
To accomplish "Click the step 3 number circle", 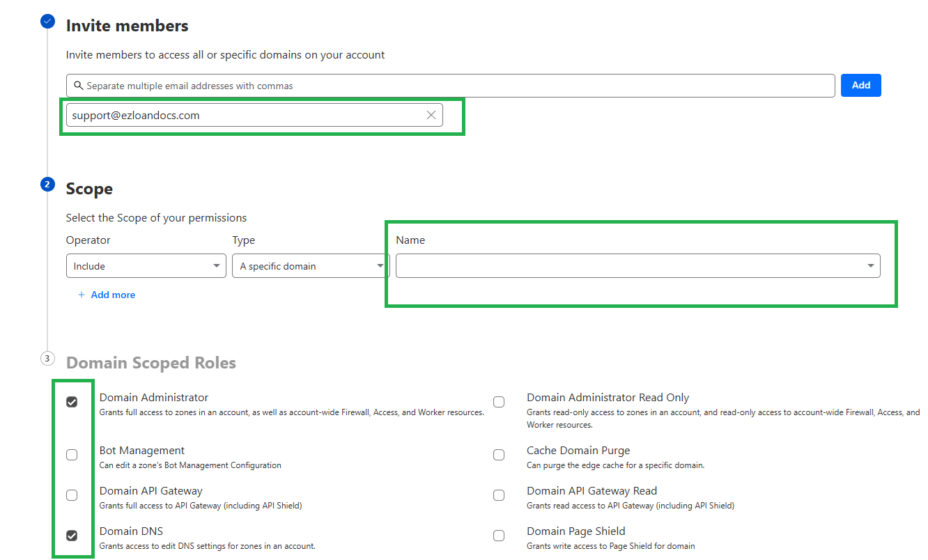I will click(x=47, y=359).
